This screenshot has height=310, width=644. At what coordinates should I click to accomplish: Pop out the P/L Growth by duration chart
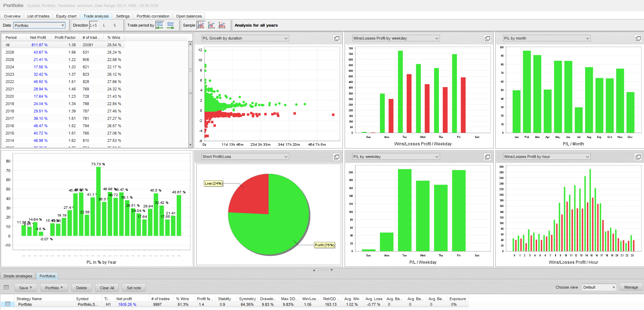pyautogui.click(x=337, y=39)
